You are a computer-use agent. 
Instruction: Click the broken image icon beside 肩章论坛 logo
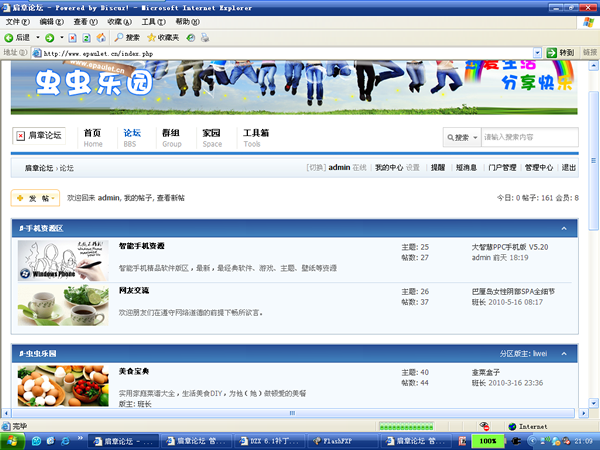tap(20, 135)
